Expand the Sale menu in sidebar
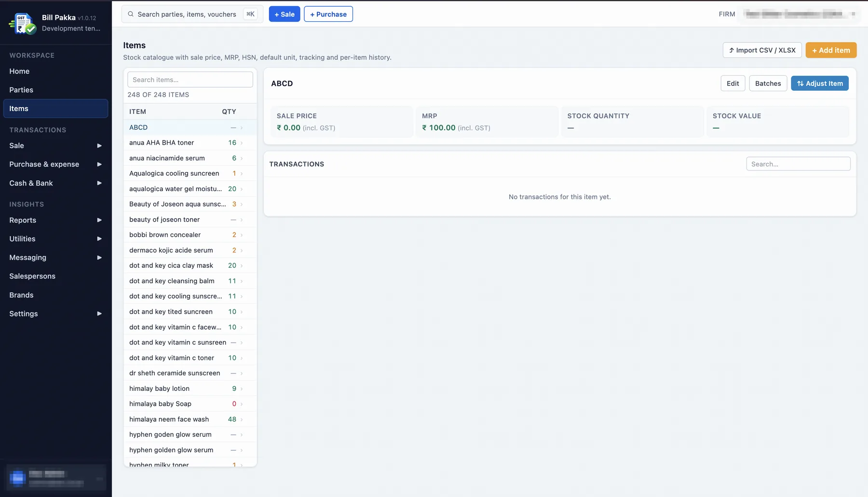Screen dimensions: 868x497 click(55, 146)
